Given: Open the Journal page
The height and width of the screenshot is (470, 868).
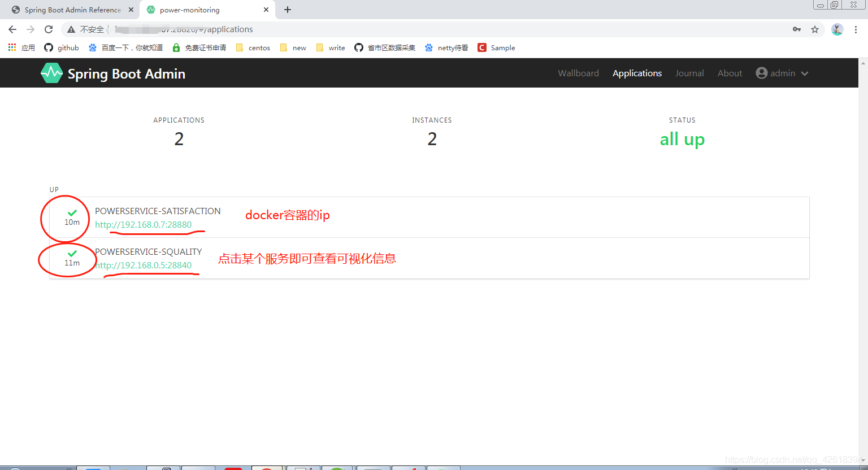Looking at the screenshot, I should click(689, 73).
